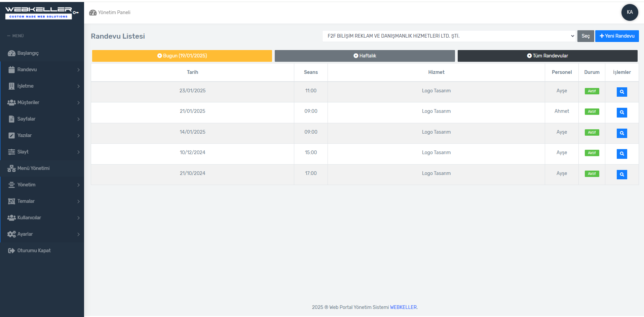This screenshot has height=317, width=644.
Task: Show Tüm Randevular list
Action: 547,56
